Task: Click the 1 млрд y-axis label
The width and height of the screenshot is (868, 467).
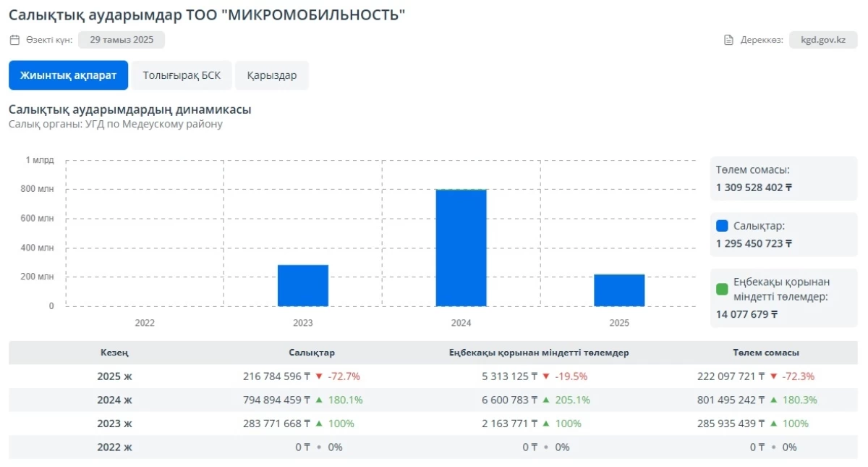Action: pos(40,160)
